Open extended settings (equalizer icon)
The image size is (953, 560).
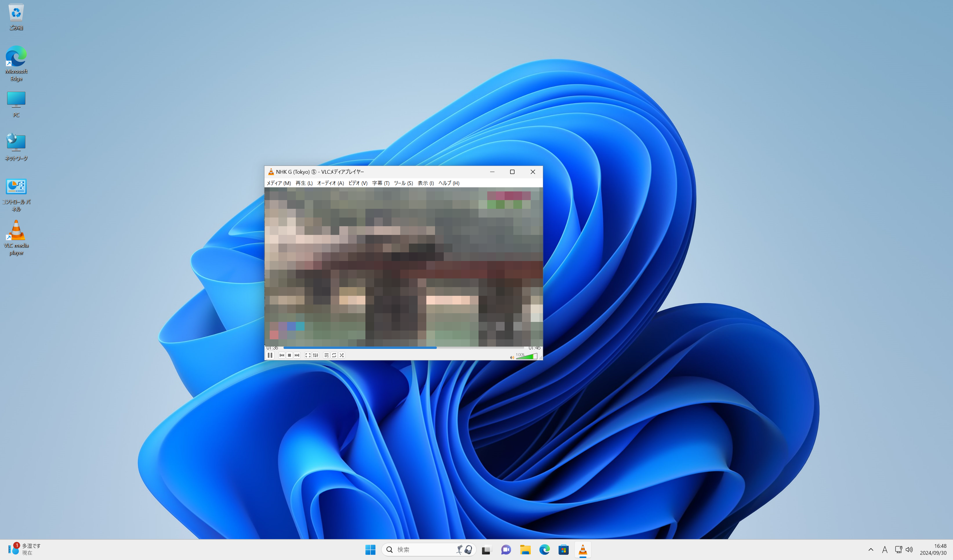(316, 356)
